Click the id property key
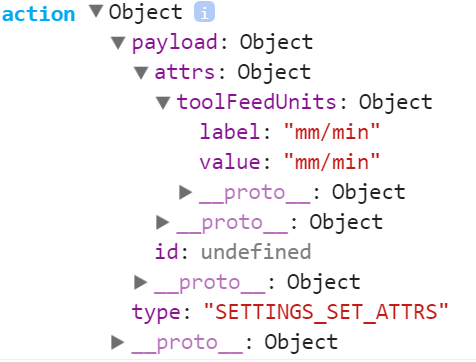The height and width of the screenshot is (362, 476). 166,252
